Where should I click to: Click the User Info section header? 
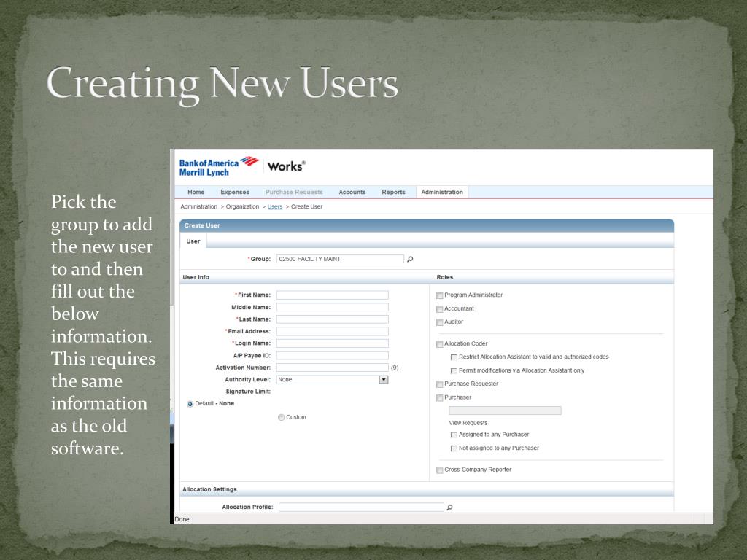[x=196, y=277]
